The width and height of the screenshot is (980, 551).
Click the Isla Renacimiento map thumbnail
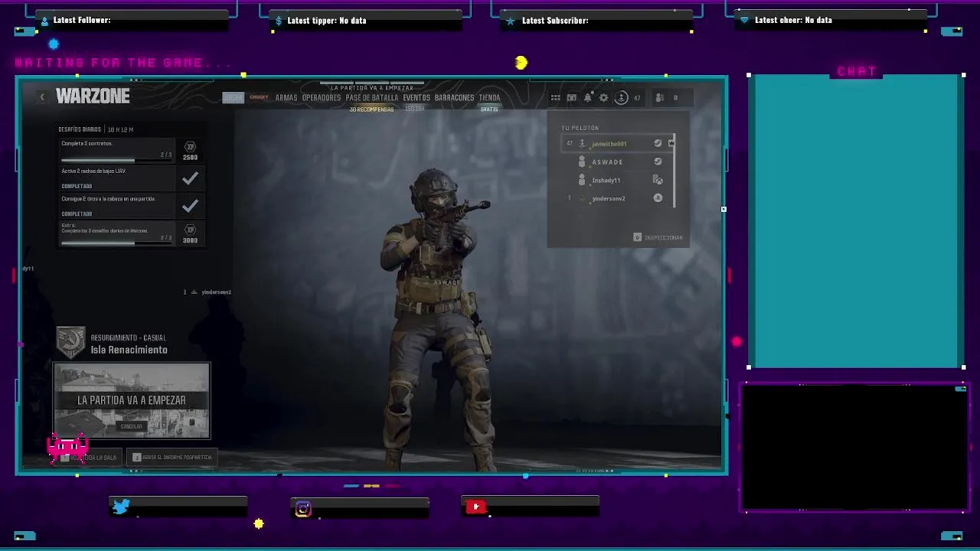tap(132, 401)
